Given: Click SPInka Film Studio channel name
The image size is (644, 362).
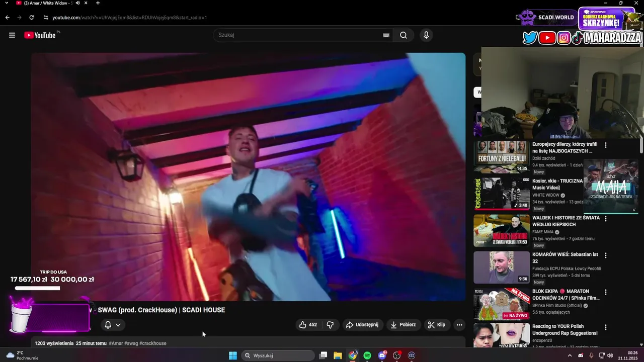Looking at the screenshot, I should coord(557,305).
